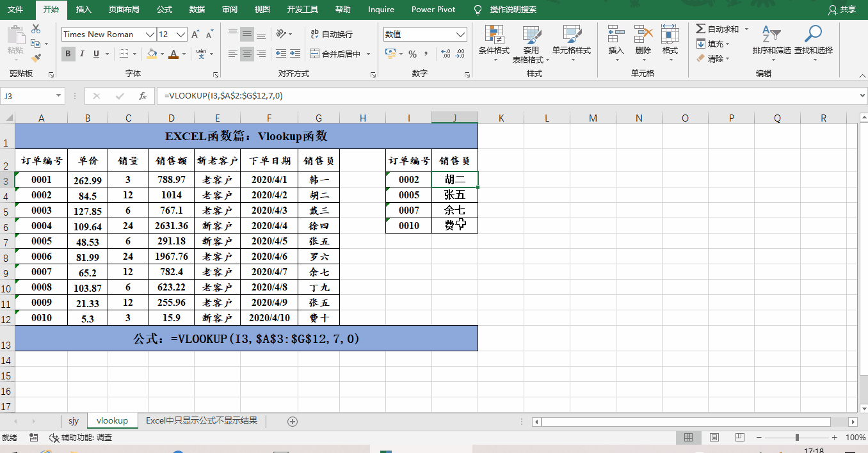The width and height of the screenshot is (868, 453).
Task: Toggle wrap text (自动换行)
Action: (x=332, y=34)
